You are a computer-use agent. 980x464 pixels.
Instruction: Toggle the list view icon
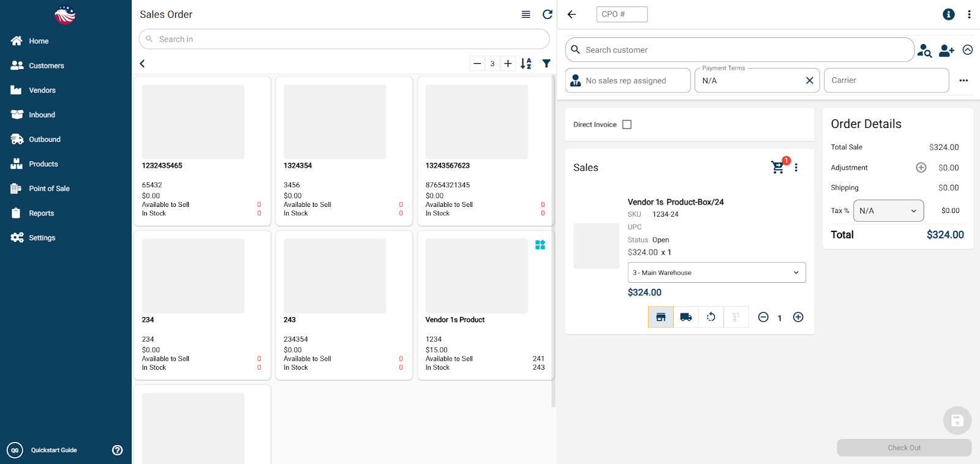526,14
